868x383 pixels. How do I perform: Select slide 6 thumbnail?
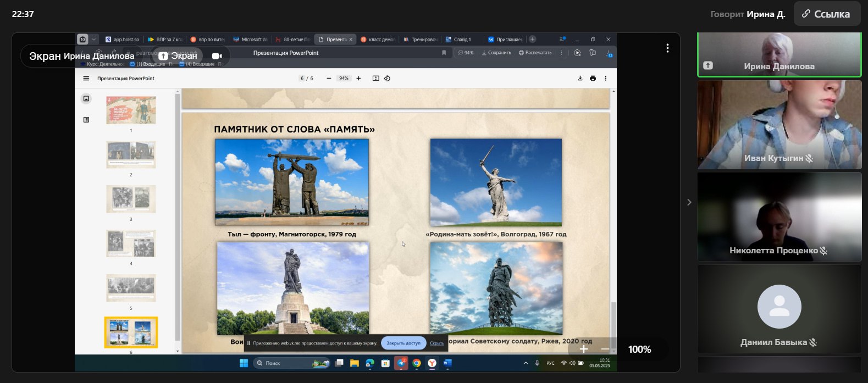[131, 332]
